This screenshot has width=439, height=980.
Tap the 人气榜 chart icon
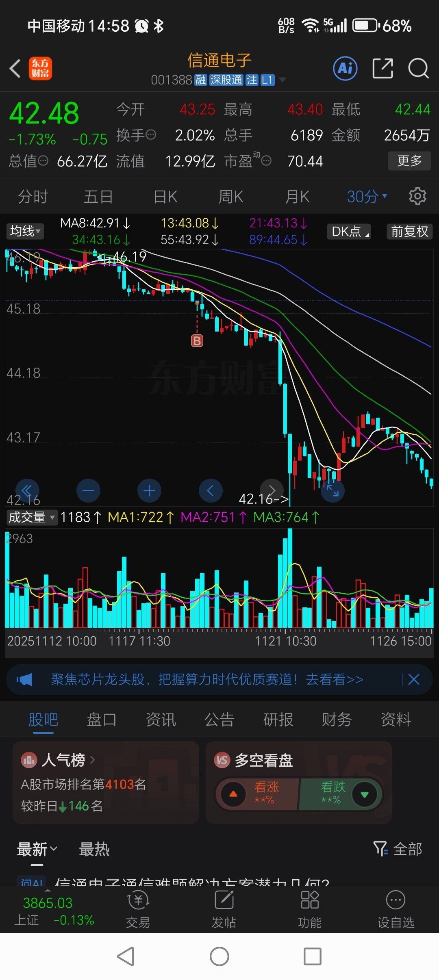[x=29, y=760]
